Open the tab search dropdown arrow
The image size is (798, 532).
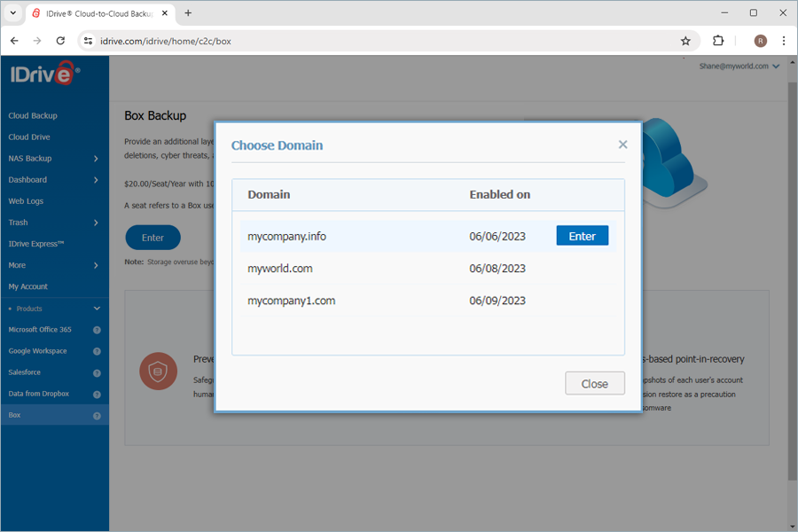[x=13, y=13]
